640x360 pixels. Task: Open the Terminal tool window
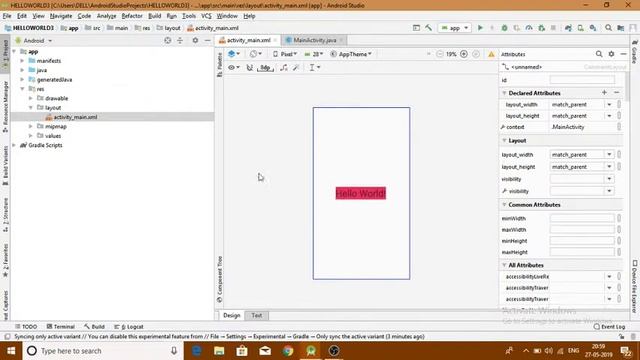tap(60, 327)
